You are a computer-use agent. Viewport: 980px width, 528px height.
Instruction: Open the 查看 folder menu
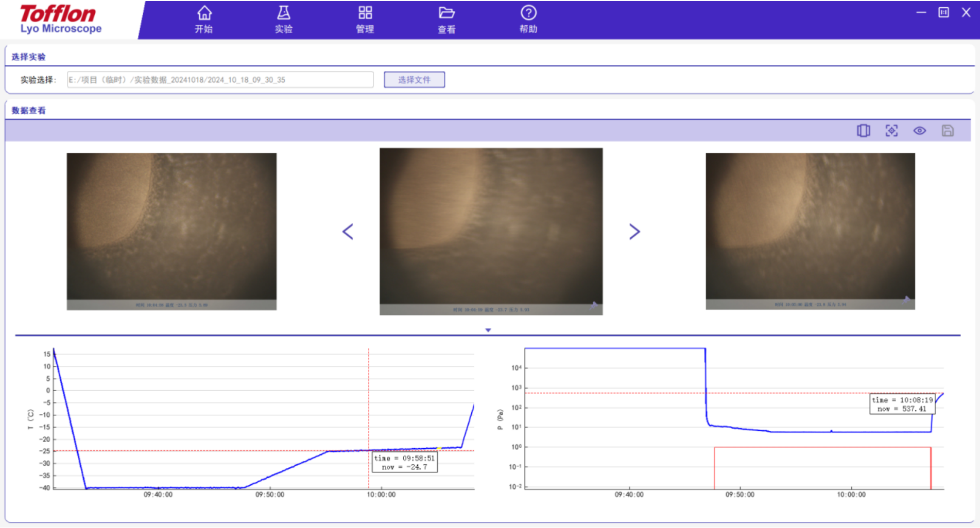point(446,20)
